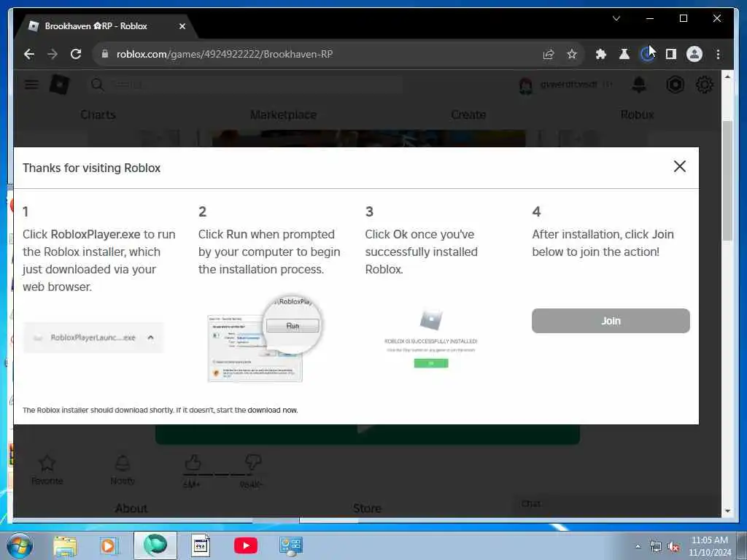Image resolution: width=747 pixels, height=560 pixels.
Task: Open Chrome Labs flask icon
Action: click(x=624, y=54)
